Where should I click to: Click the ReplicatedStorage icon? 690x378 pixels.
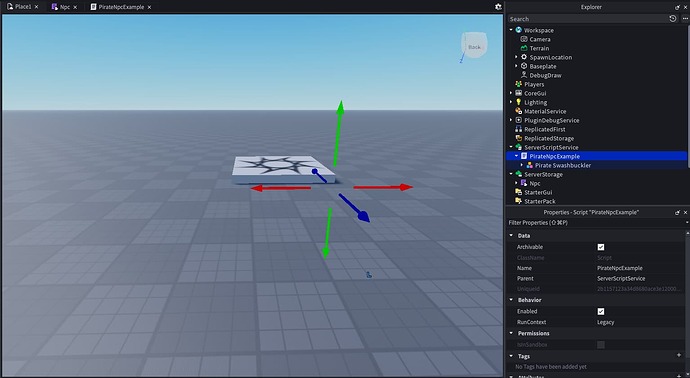518,138
